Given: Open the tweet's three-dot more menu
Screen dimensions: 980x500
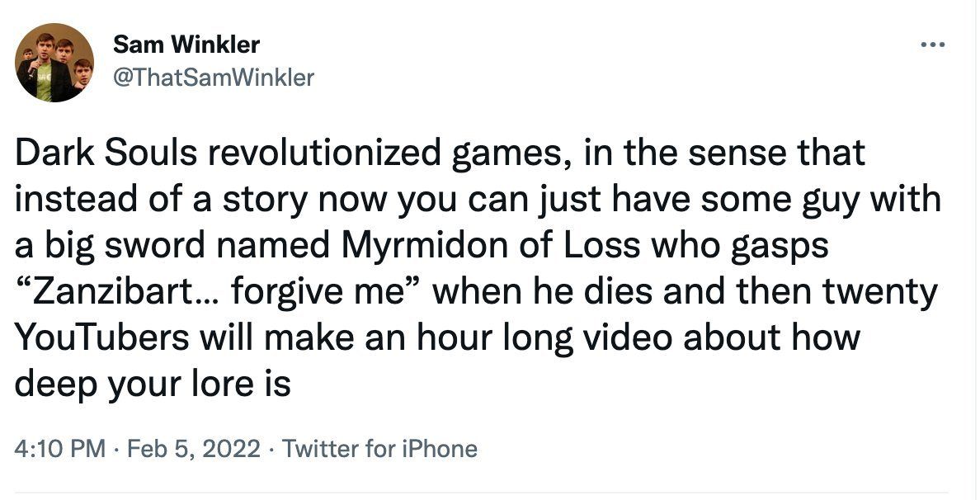Looking at the screenshot, I should coord(934,45).
